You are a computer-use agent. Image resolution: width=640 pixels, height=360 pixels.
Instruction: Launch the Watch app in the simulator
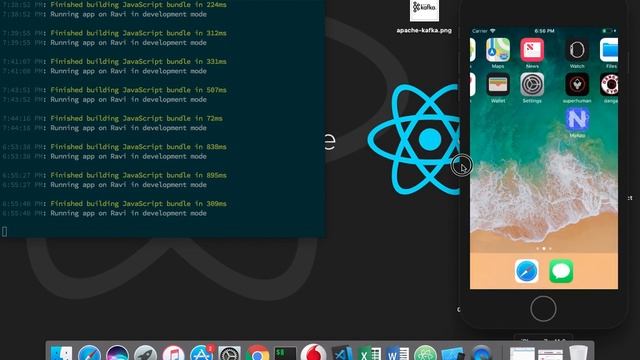pyautogui.click(x=577, y=50)
